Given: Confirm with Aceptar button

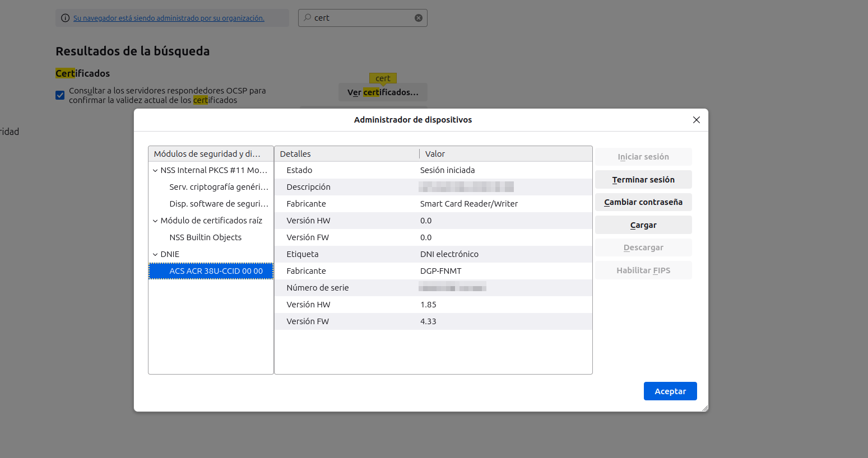Looking at the screenshot, I should point(670,391).
